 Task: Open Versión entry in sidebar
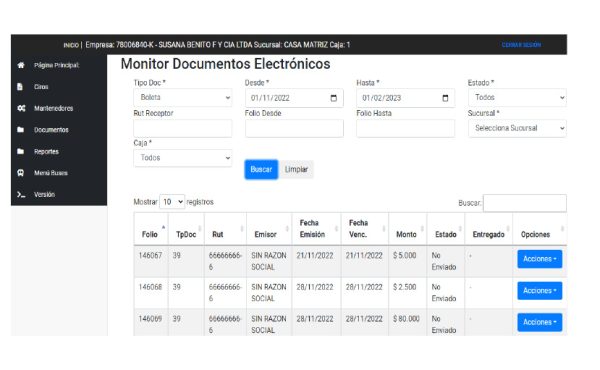click(44, 195)
